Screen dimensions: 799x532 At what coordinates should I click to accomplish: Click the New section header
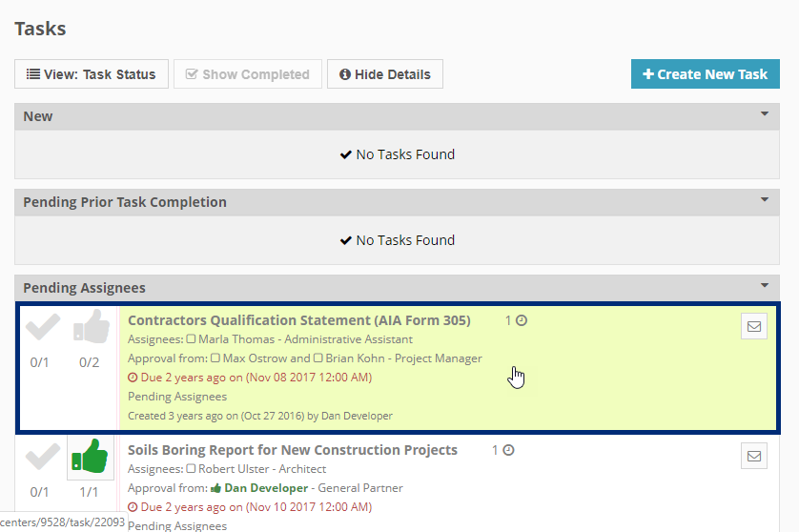pos(397,116)
